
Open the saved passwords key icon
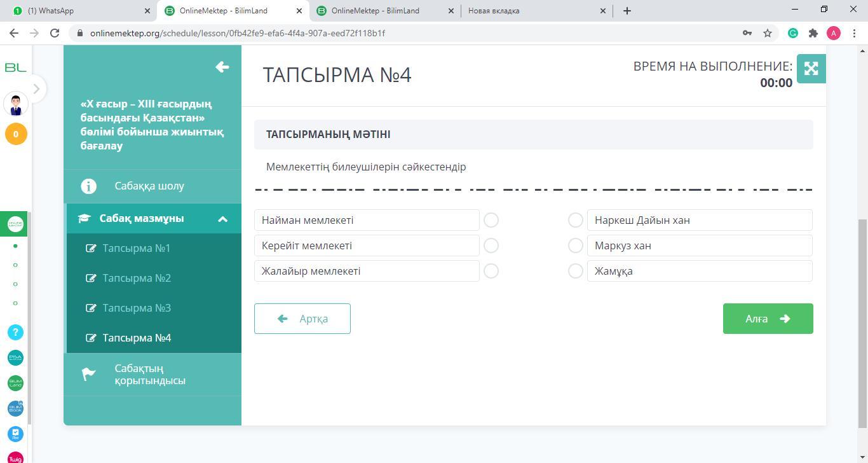pyautogui.click(x=747, y=33)
